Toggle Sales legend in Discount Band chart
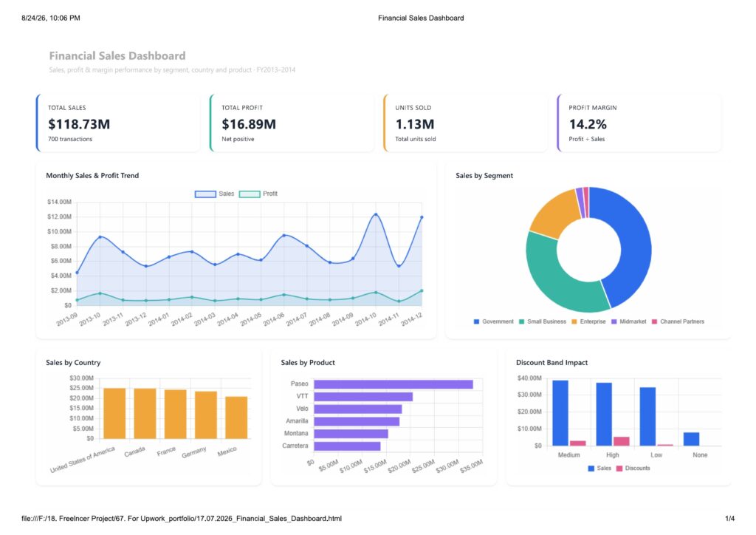Screen dimensions: 756x535 (x=599, y=468)
